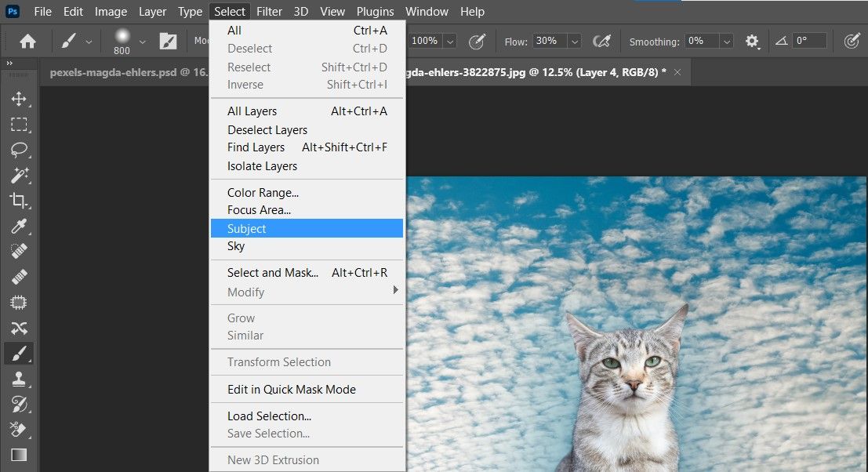Choose All from the Select menu
The width and height of the screenshot is (868, 472).
click(307, 31)
